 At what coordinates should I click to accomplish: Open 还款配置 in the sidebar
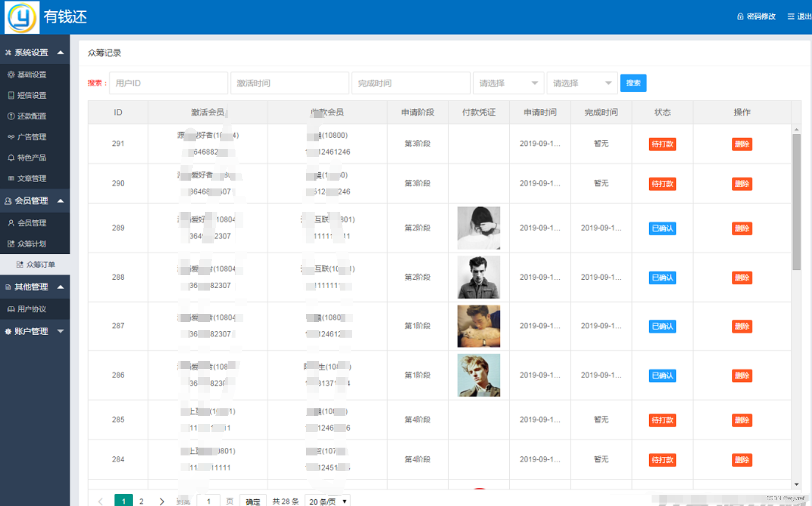32,116
